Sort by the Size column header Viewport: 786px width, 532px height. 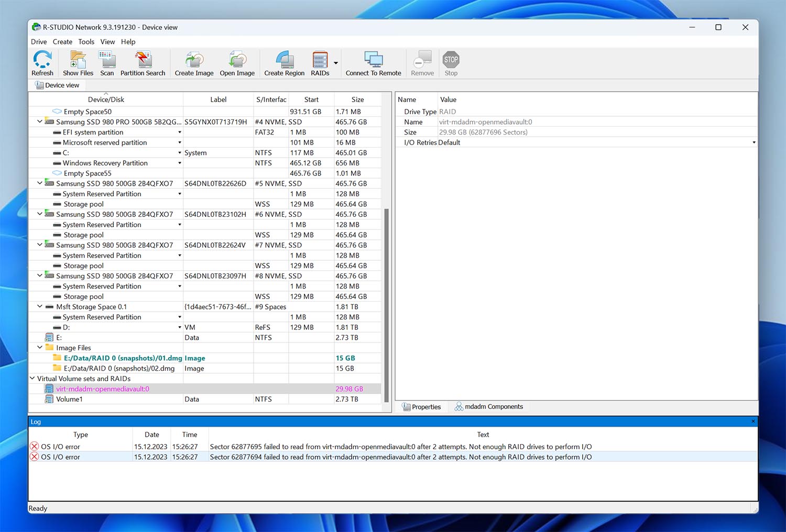[x=358, y=99]
